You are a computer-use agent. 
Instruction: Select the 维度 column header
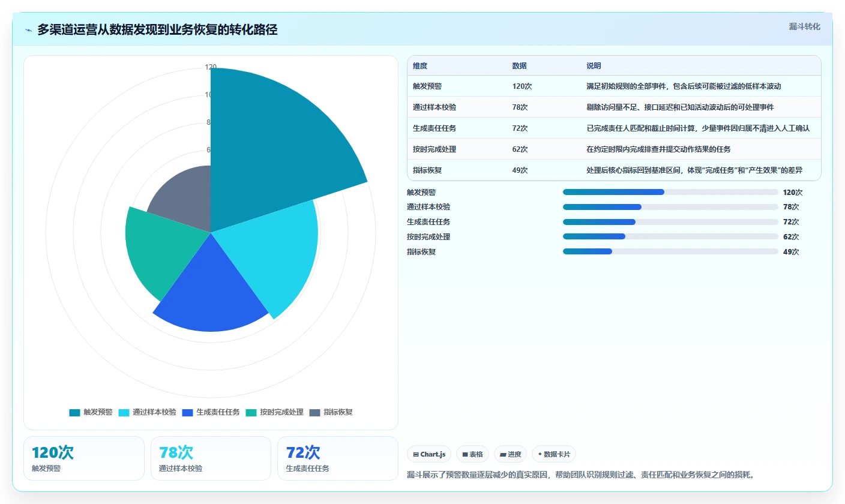420,66
